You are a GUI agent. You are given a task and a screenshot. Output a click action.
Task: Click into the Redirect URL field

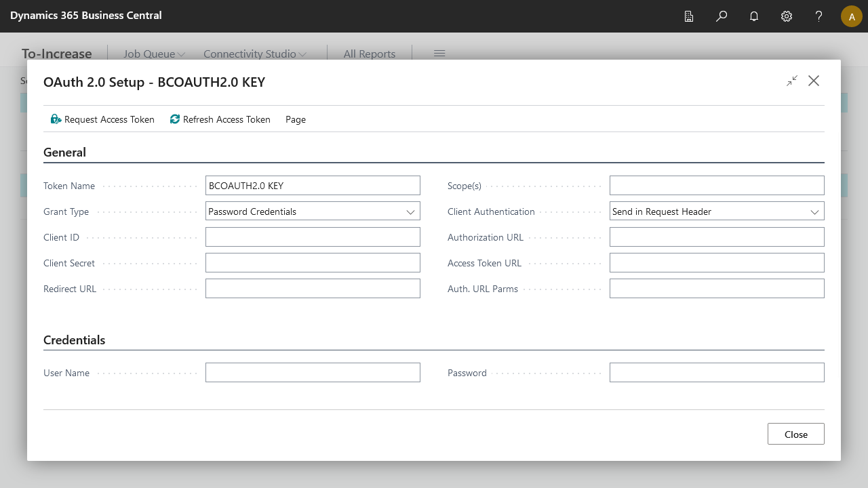313,289
